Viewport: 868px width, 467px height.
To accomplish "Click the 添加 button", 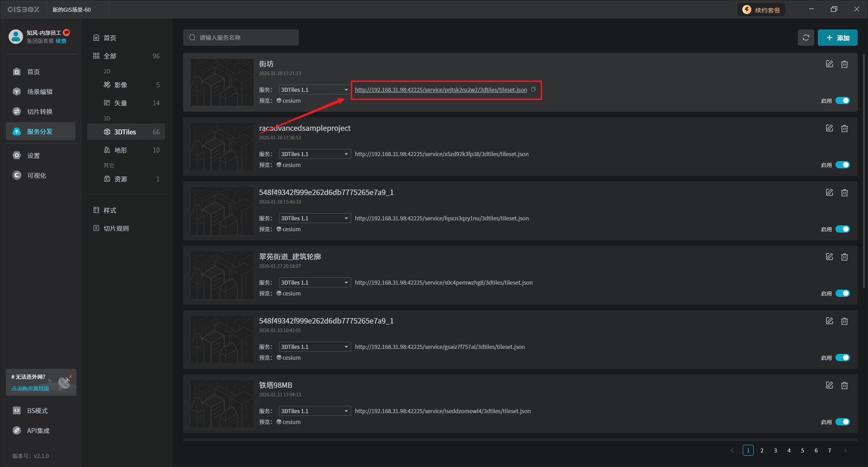I will coord(837,38).
